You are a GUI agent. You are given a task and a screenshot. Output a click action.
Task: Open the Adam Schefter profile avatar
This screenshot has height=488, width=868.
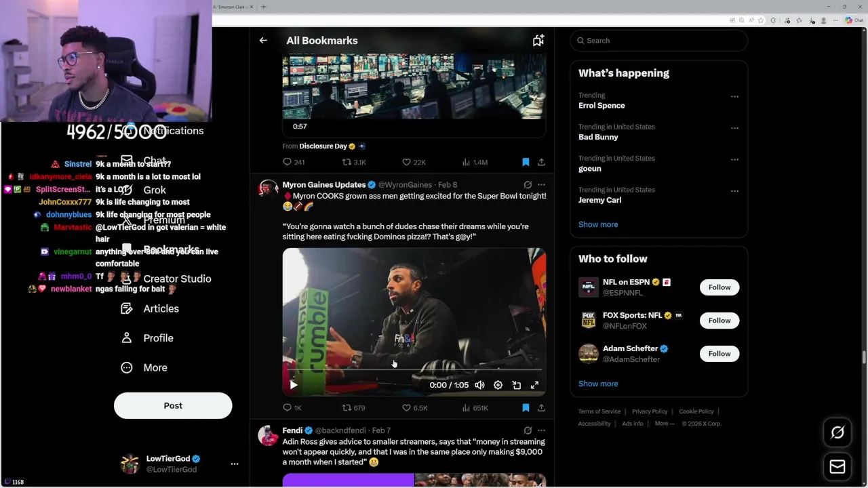589,354
